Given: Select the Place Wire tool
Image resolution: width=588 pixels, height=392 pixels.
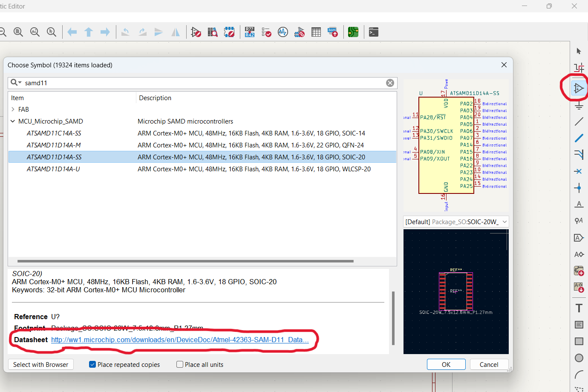Looking at the screenshot, I should 579,138.
